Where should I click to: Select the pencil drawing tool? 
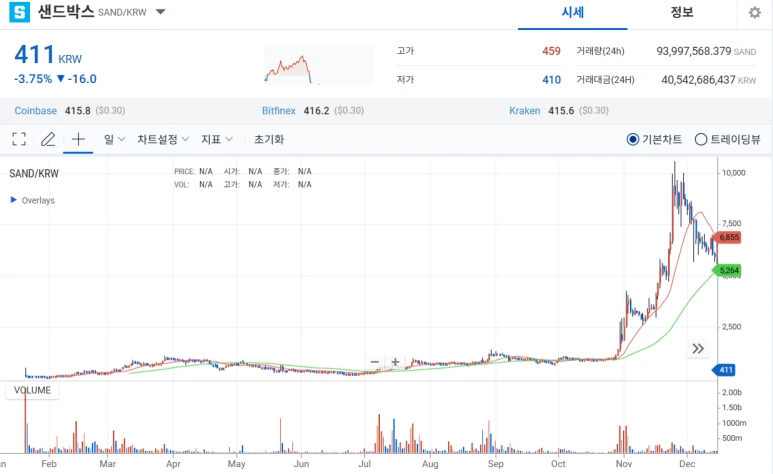click(x=48, y=139)
